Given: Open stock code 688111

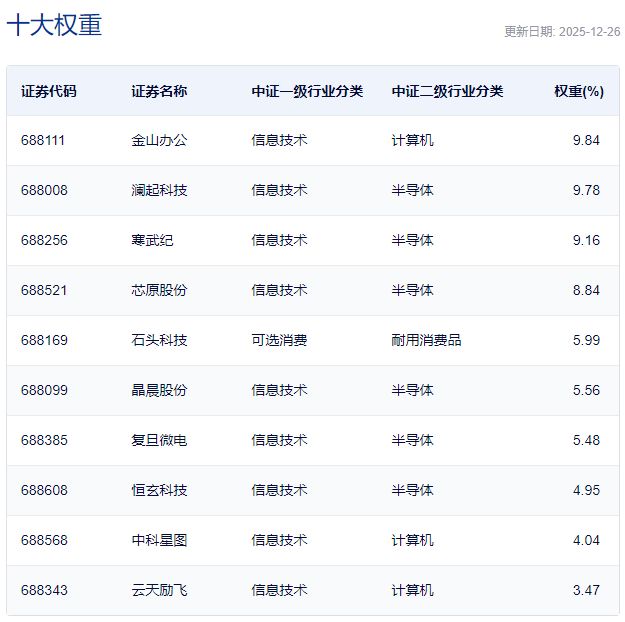Looking at the screenshot, I should 43,140.
